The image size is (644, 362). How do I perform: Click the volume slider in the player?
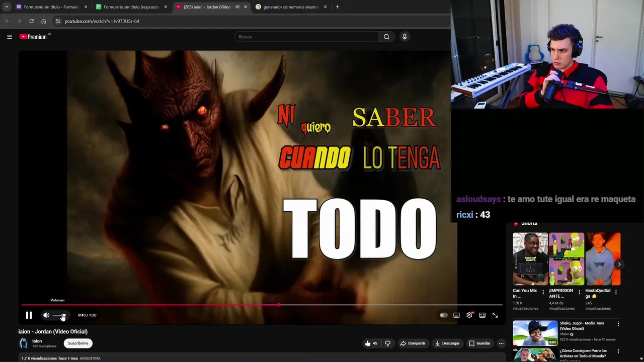point(59,315)
